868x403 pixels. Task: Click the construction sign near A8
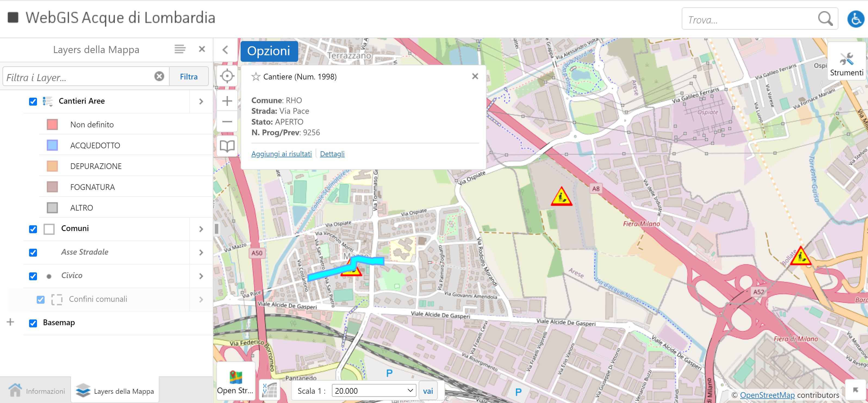[x=561, y=197]
